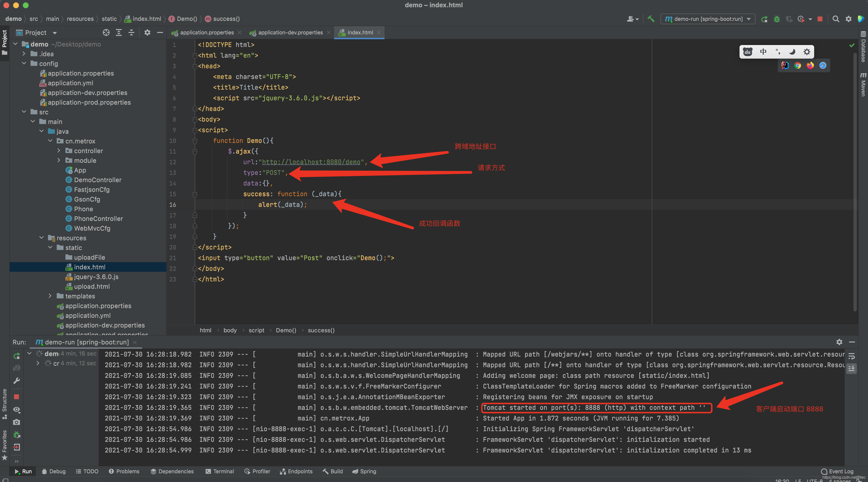This screenshot has height=482, width=868.
Task: Click Expand All in the Project panel
Action: (x=119, y=32)
